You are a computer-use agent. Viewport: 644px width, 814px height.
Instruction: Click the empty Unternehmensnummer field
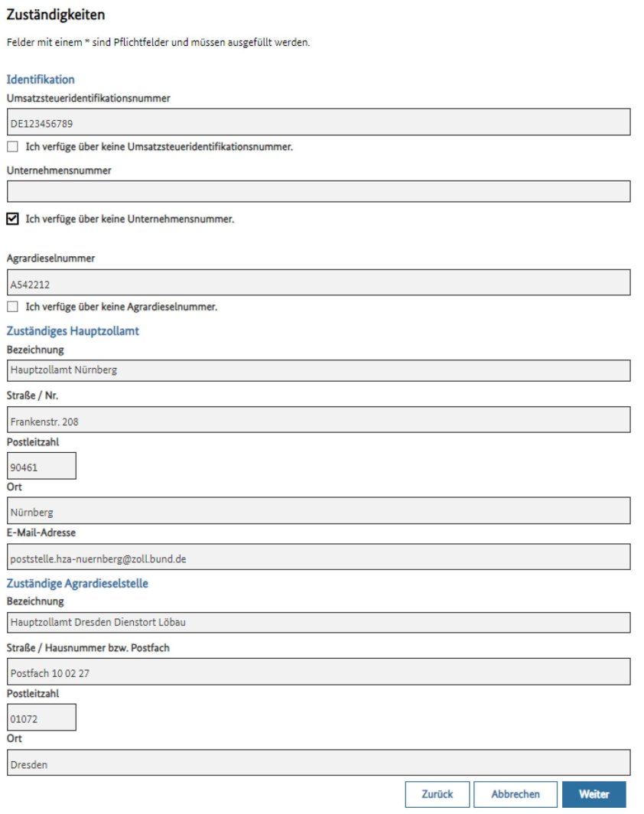point(318,191)
